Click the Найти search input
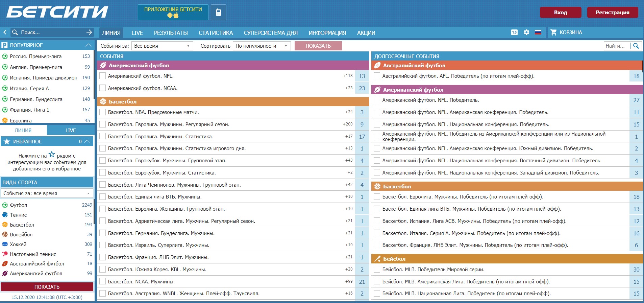The image size is (644, 303). 617,46
